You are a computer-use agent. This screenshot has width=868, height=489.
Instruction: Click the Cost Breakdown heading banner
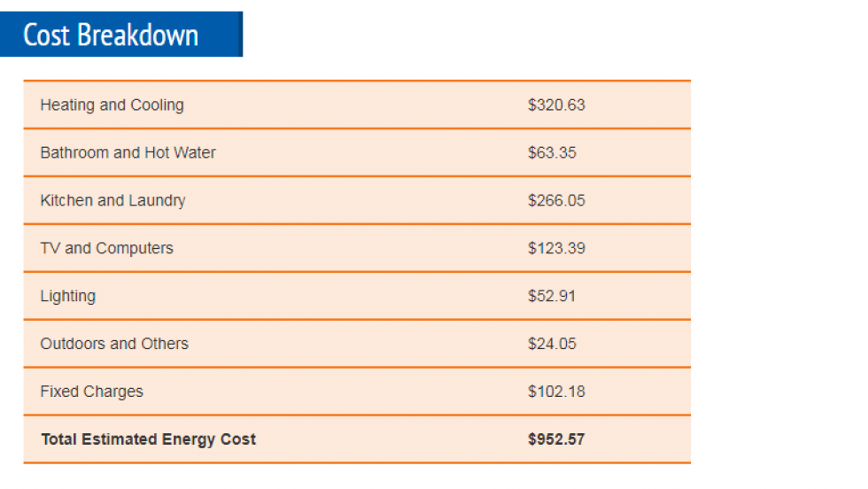pyautogui.click(x=120, y=35)
